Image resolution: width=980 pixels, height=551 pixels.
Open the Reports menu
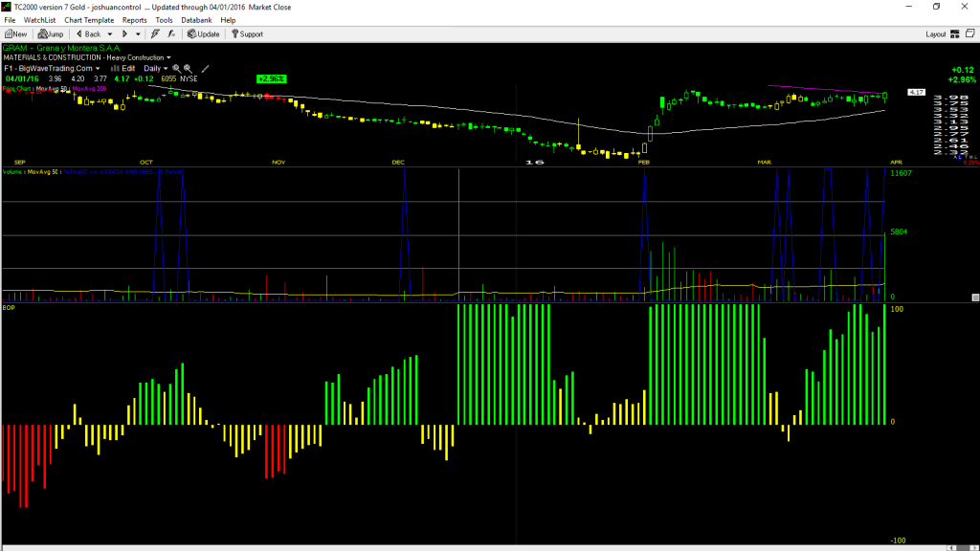click(x=134, y=20)
